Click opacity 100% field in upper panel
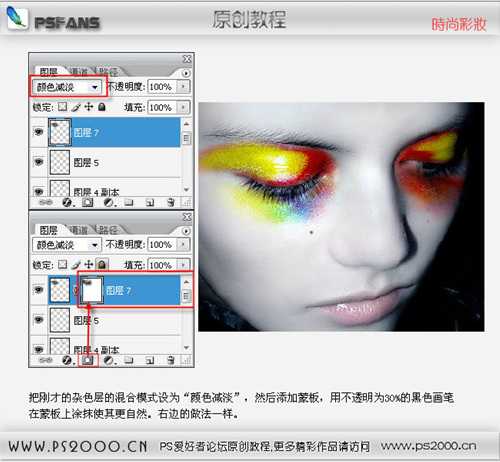Screen dimensions: 500x462 coord(162,87)
